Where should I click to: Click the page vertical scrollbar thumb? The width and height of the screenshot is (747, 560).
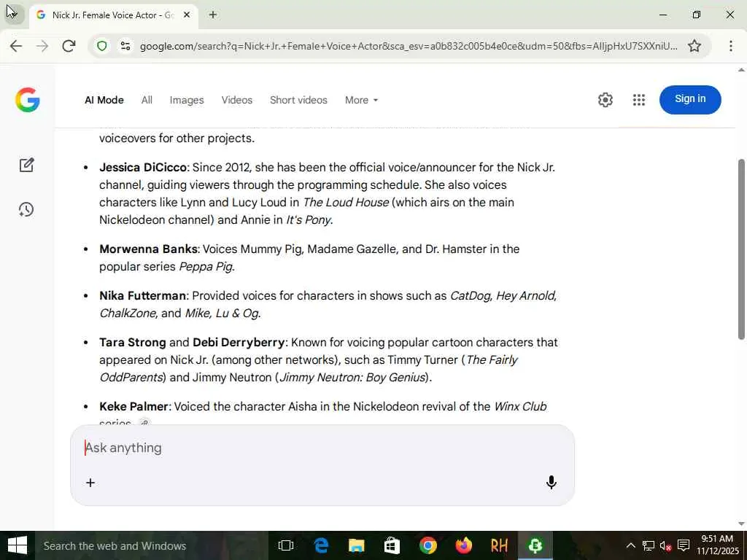pyautogui.click(x=741, y=249)
